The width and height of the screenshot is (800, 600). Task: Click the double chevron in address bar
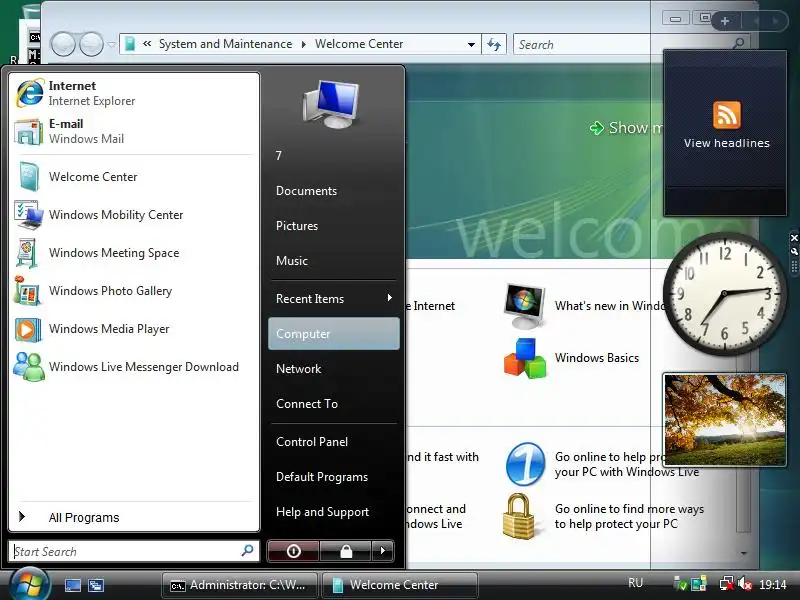click(147, 44)
